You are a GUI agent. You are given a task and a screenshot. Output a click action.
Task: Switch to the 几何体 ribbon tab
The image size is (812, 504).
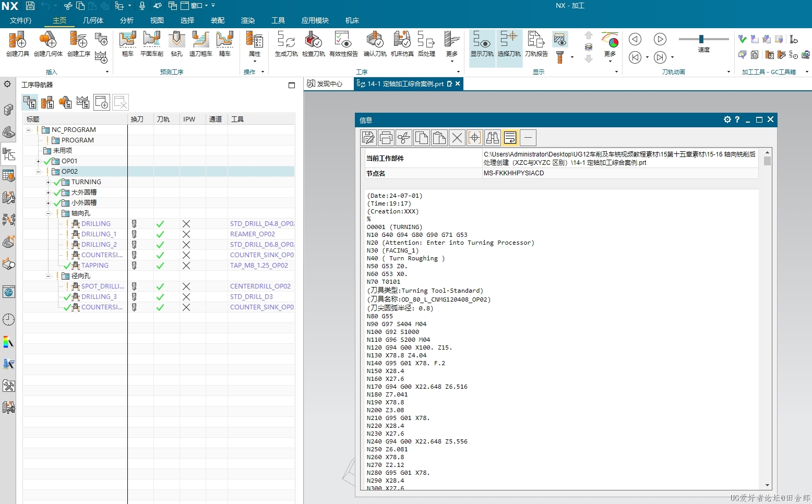point(93,20)
